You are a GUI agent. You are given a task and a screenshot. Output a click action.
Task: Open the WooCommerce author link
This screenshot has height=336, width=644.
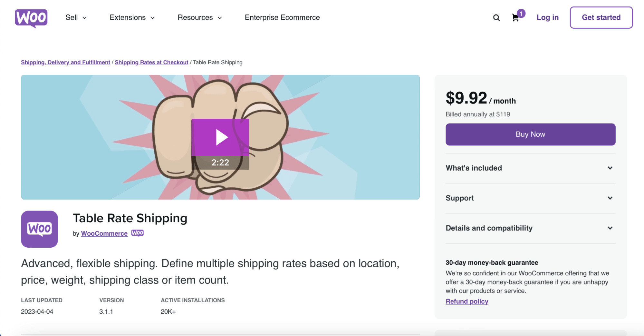(104, 233)
